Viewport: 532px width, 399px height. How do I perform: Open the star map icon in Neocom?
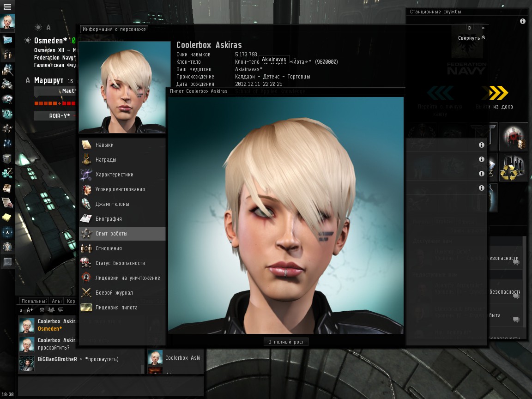coord(7,143)
